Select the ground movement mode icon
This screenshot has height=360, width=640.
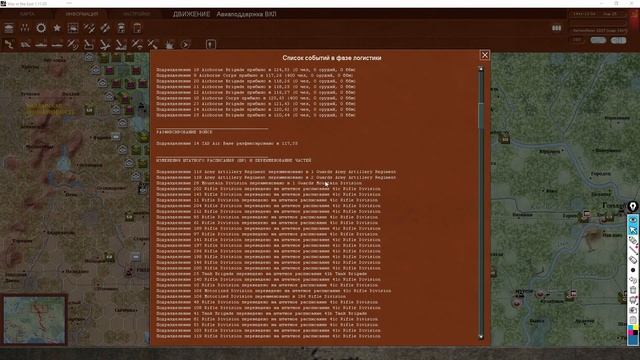[x=9, y=44]
